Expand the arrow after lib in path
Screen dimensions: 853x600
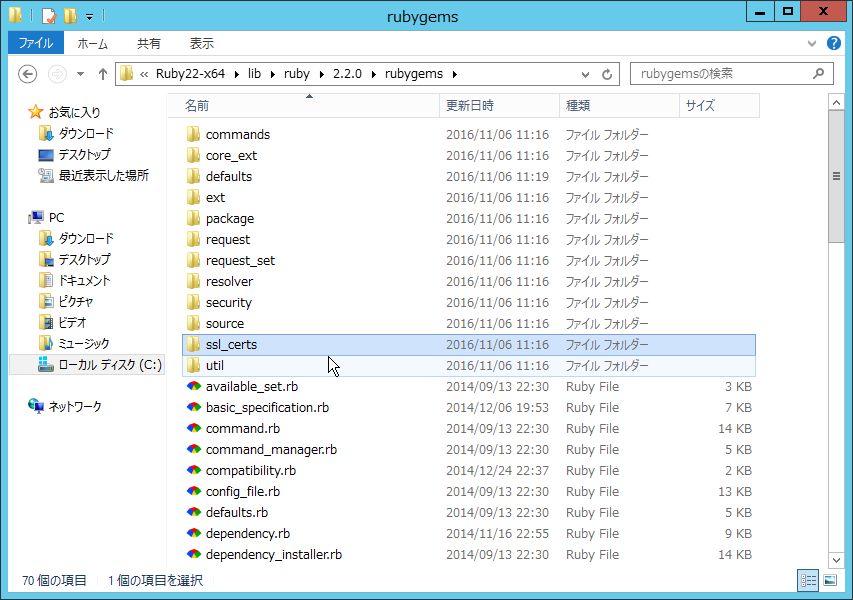272,74
